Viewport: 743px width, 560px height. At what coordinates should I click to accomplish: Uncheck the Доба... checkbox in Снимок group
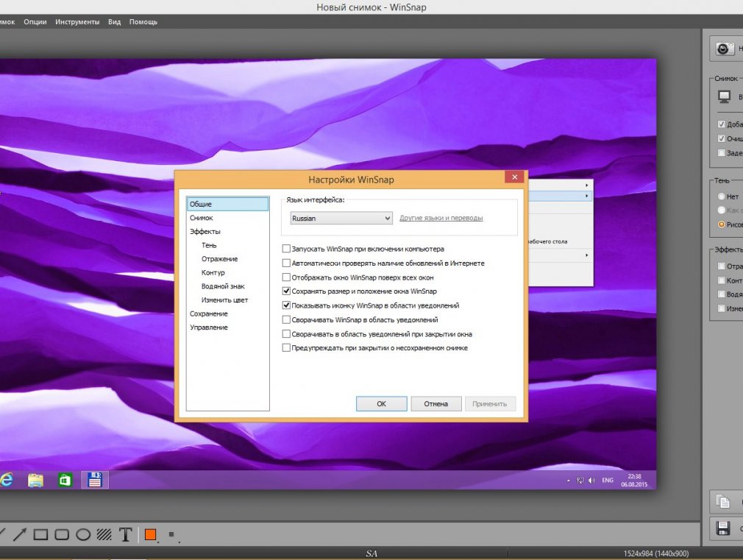click(721, 124)
